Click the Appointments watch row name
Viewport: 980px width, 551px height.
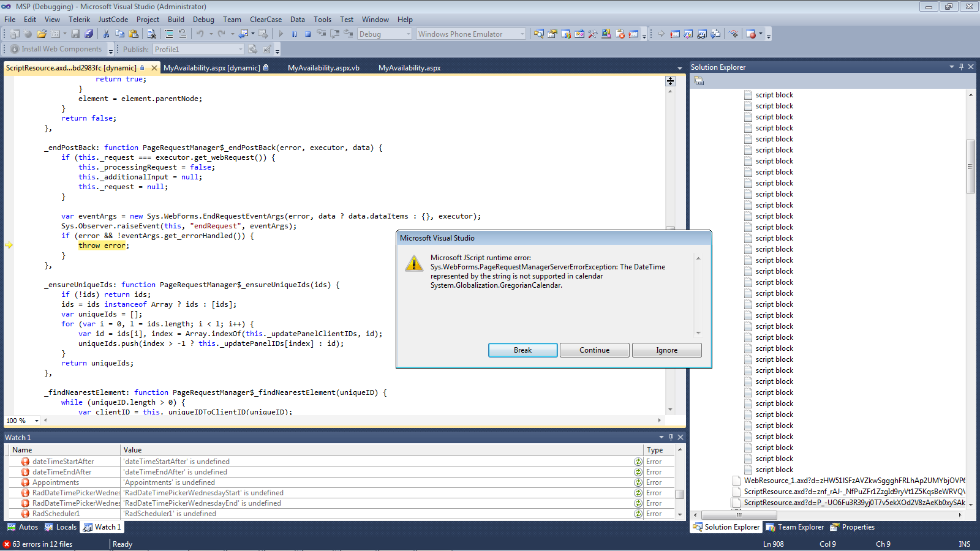coord(56,482)
